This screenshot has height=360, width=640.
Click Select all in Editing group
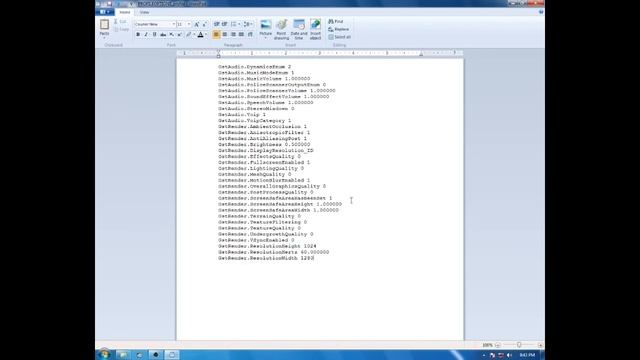click(340, 37)
